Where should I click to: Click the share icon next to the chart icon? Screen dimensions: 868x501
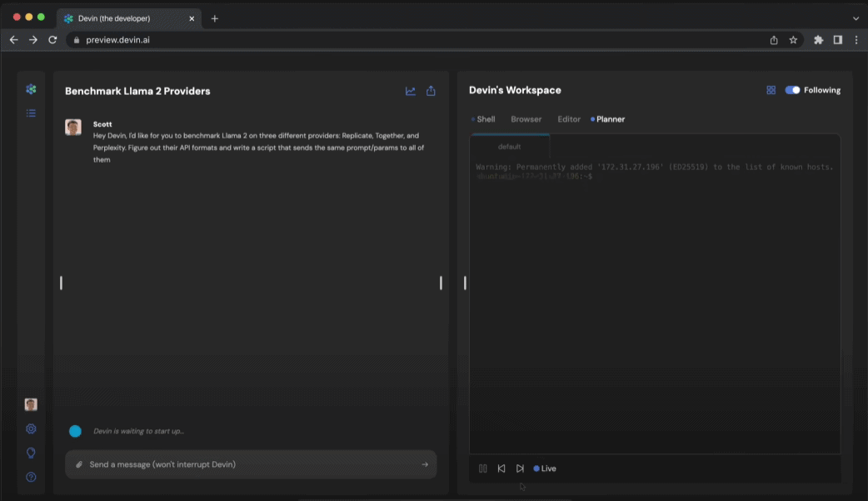click(x=431, y=90)
